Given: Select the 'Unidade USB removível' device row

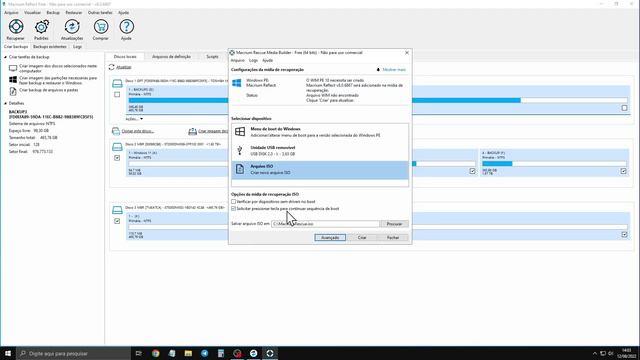Looking at the screenshot, I should (320, 151).
